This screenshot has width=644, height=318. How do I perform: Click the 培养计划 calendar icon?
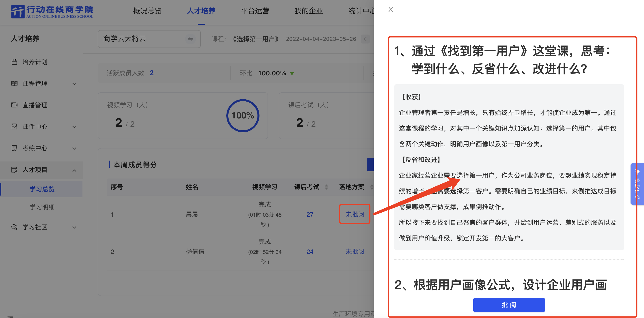pos(14,62)
